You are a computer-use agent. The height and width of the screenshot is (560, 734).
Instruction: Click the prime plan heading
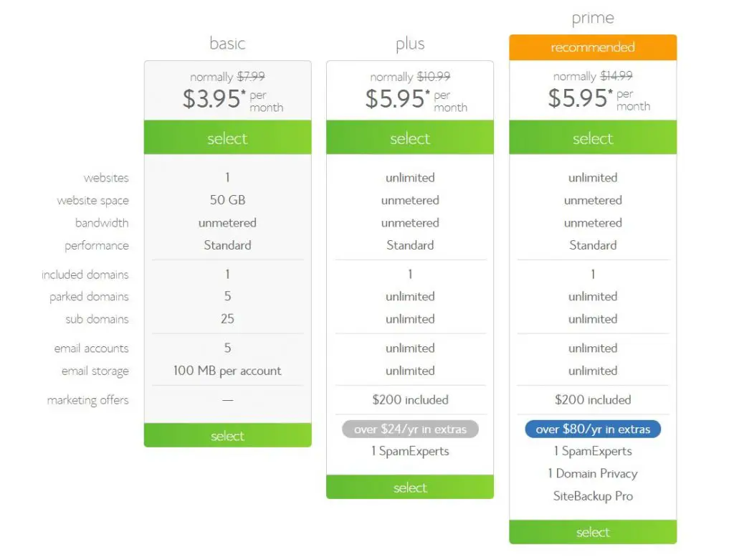(x=593, y=18)
